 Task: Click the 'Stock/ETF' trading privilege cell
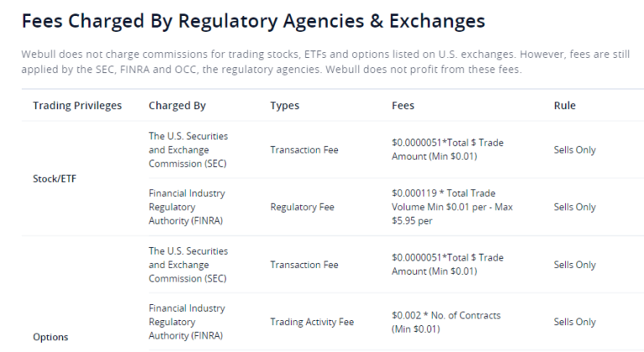click(x=56, y=178)
